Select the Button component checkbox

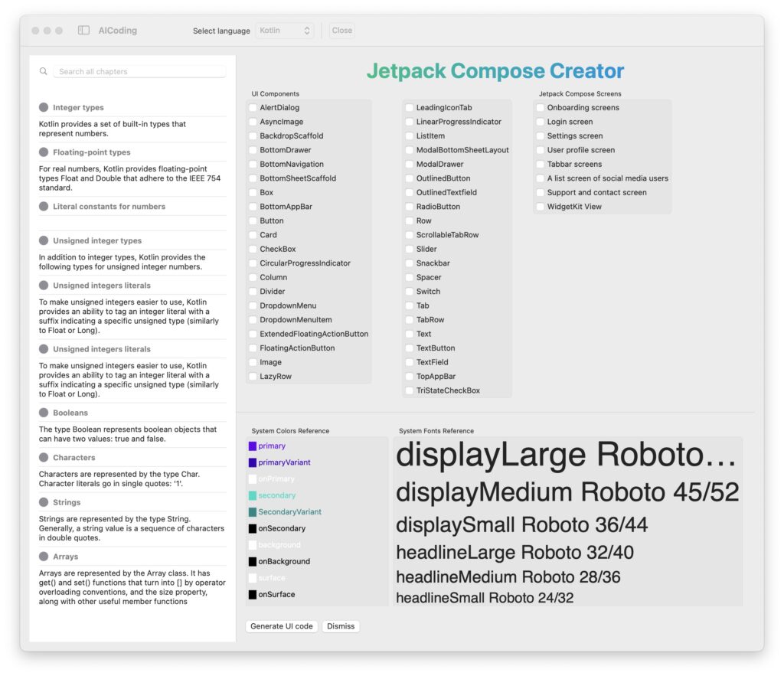[x=253, y=220]
